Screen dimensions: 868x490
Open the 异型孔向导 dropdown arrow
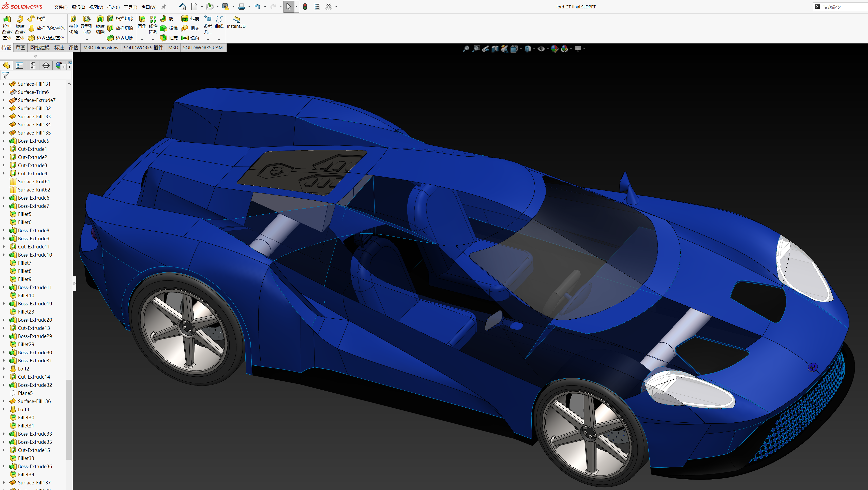(x=87, y=39)
